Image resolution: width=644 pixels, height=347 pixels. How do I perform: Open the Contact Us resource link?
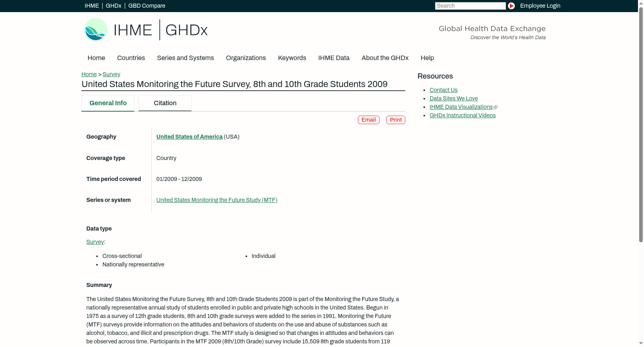pos(444,90)
